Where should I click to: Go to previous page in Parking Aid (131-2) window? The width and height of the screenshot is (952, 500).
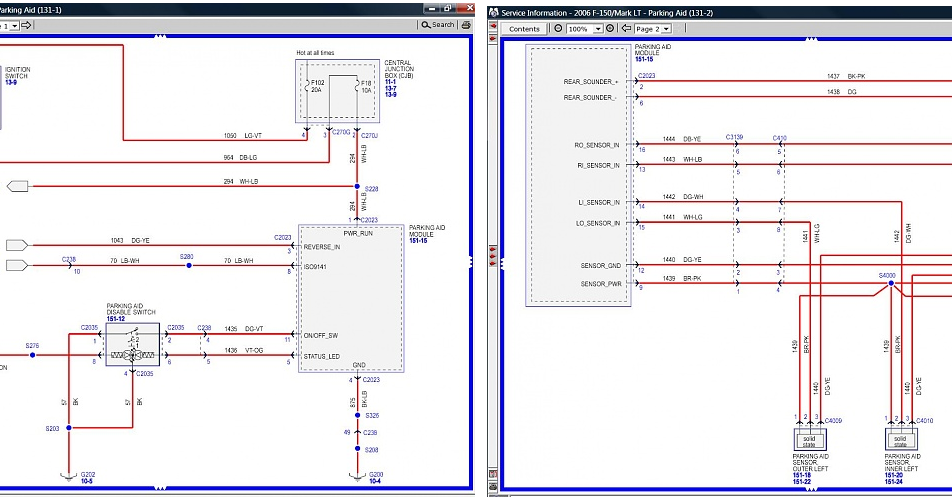point(626,29)
